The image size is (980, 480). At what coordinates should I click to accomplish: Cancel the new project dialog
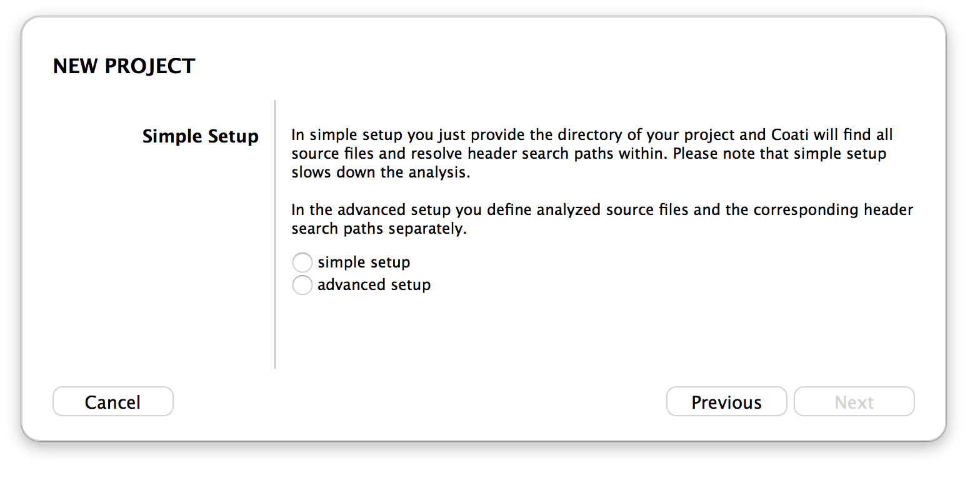[112, 402]
